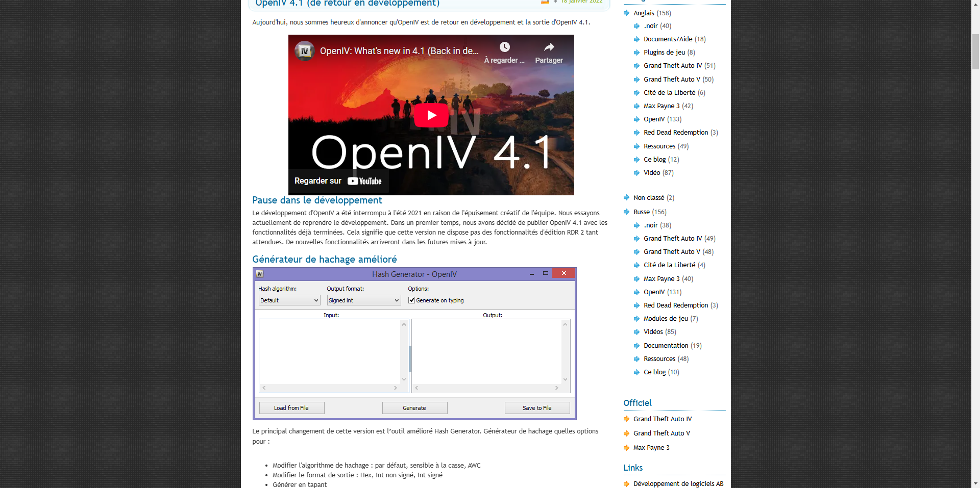Click the orange arrow beside Grand Theft Auto IV
980x488 pixels.
pos(626,419)
